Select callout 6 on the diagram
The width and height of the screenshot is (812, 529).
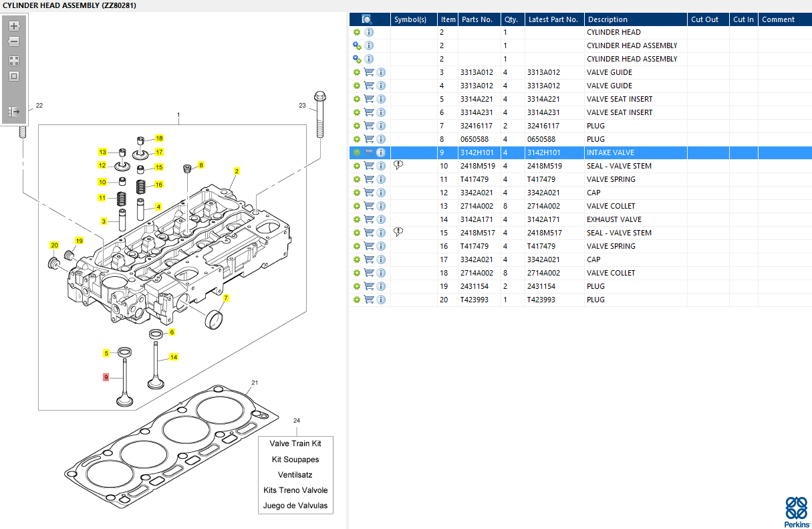pyautogui.click(x=172, y=332)
